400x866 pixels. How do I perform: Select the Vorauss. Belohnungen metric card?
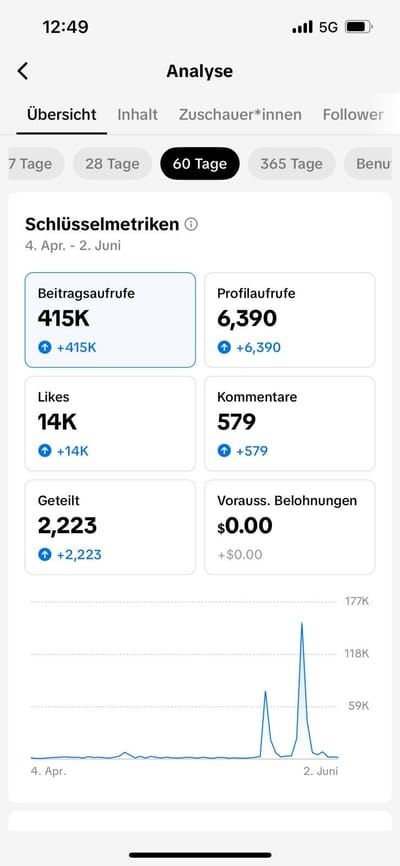coord(290,527)
